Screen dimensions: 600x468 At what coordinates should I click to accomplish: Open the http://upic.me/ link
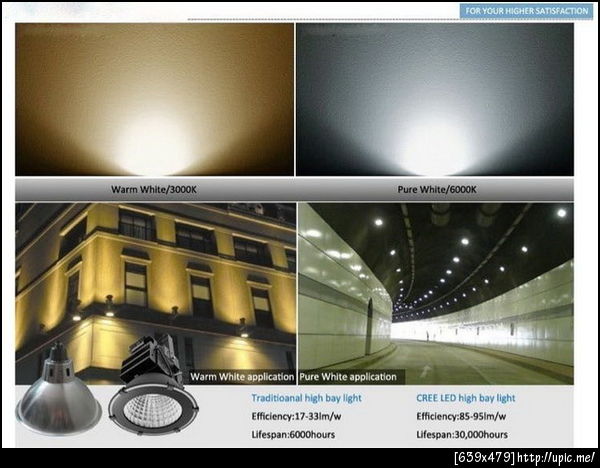[x=556, y=457]
